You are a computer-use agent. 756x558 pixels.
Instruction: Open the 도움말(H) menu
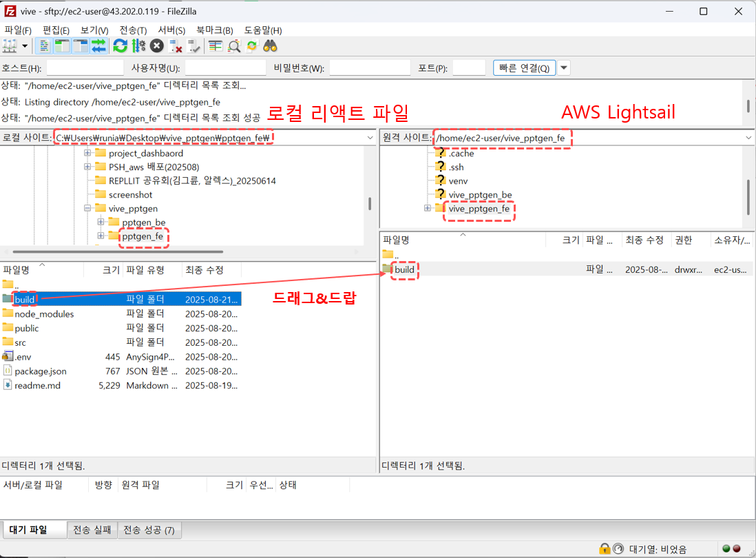pos(263,30)
